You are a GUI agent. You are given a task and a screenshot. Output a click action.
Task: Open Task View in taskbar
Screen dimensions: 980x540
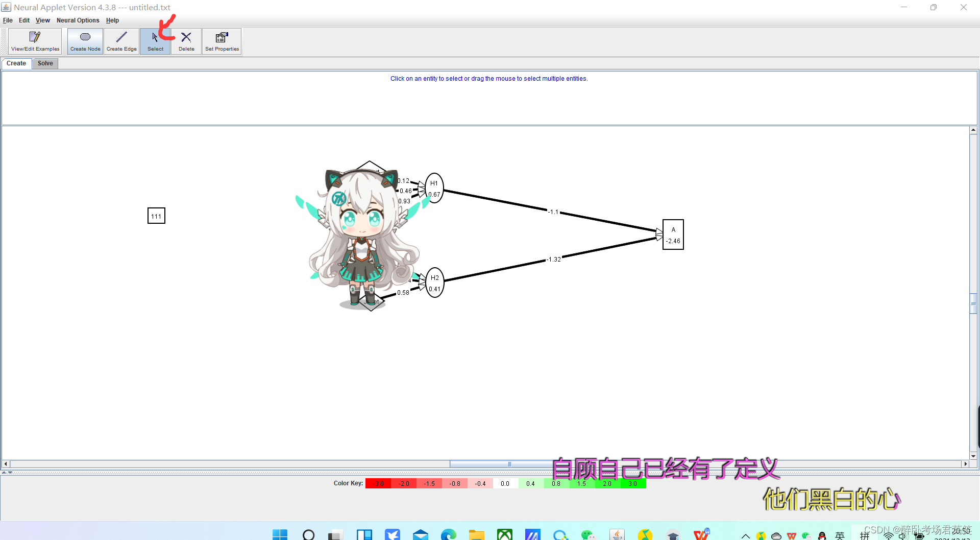(335, 534)
